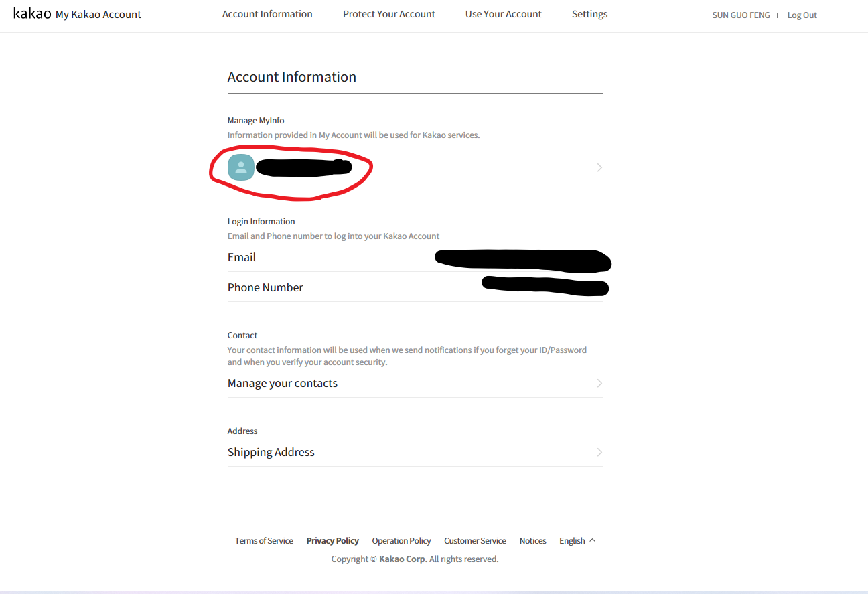The height and width of the screenshot is (594, 868).
Task: Open the Notices footer link
Action: [x=532, y=541]
